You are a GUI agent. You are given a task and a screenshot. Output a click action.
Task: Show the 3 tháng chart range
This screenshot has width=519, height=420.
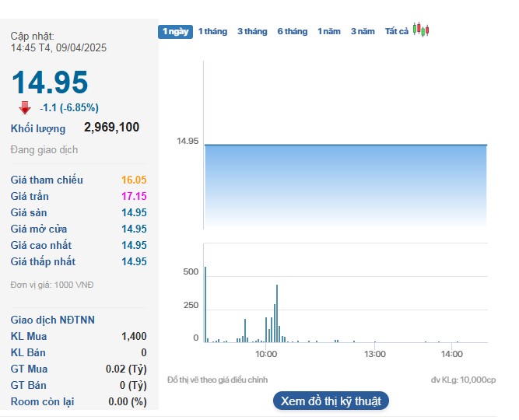coord(252,31)
